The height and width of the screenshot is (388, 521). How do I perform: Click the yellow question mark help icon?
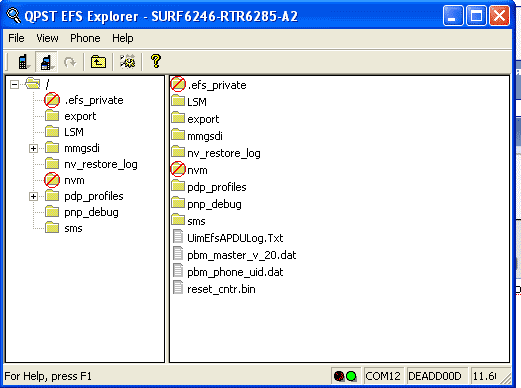[x=156, y=61]
